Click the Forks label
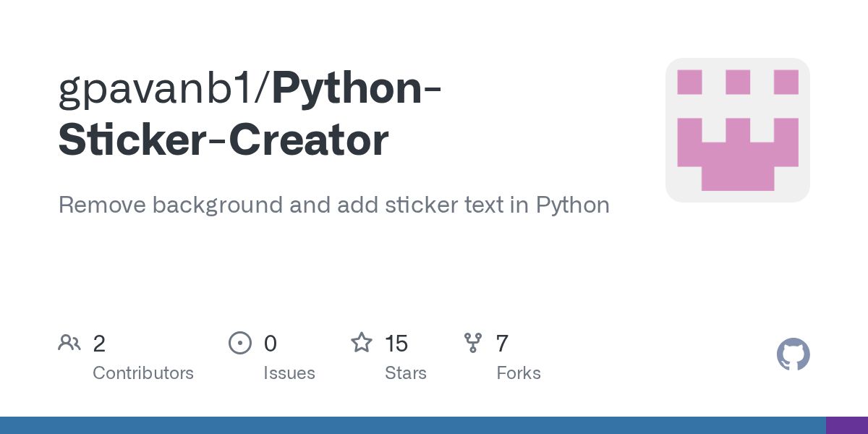Image resolution: width=868 pixels, height=434 pixels. (519, 373)
